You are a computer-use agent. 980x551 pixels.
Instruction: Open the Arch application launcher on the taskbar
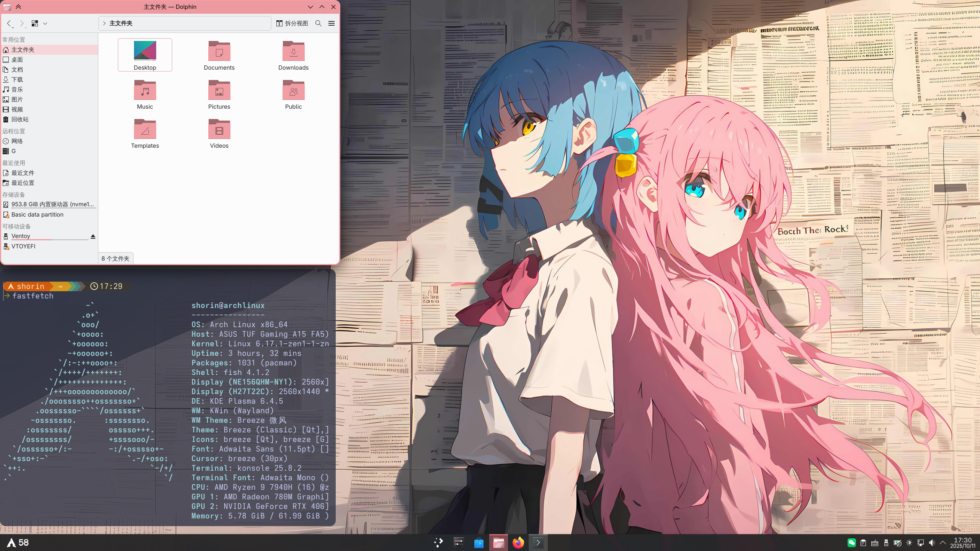pyautogui.click(x=12, y=543)
